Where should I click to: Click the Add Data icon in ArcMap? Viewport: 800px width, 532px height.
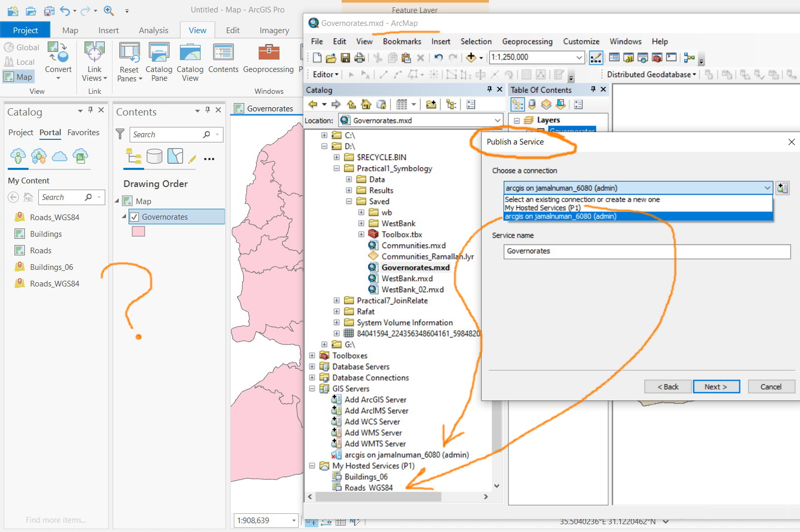(x=471, y=57)
